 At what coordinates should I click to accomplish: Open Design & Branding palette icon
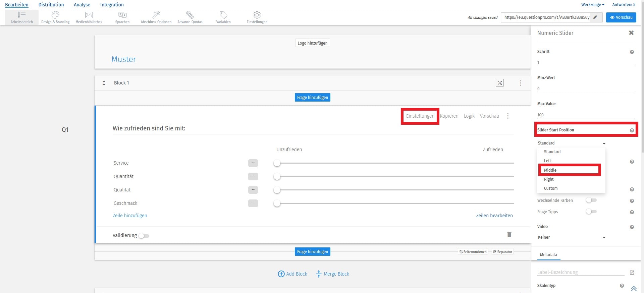pos(55,15)
